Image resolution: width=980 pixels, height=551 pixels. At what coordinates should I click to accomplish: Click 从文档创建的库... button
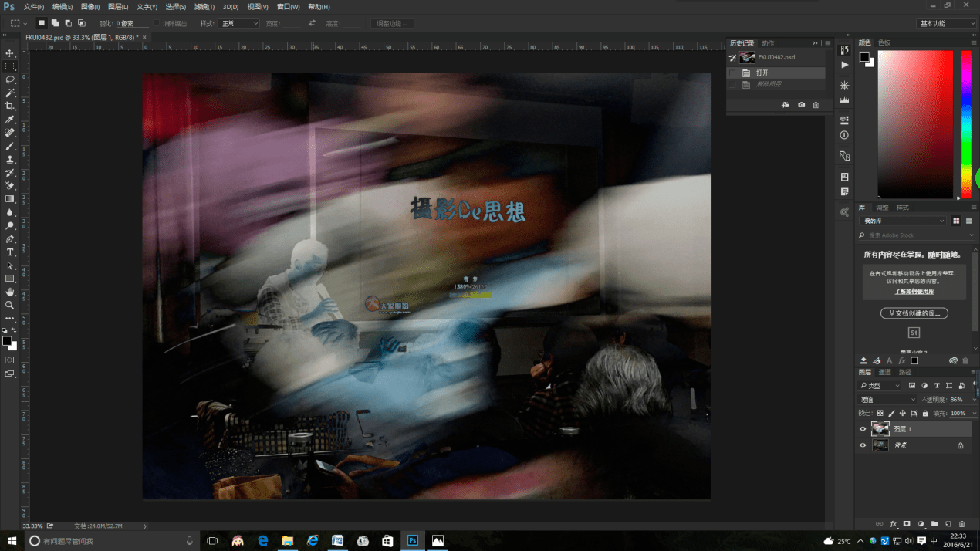(x=914, y=313)
